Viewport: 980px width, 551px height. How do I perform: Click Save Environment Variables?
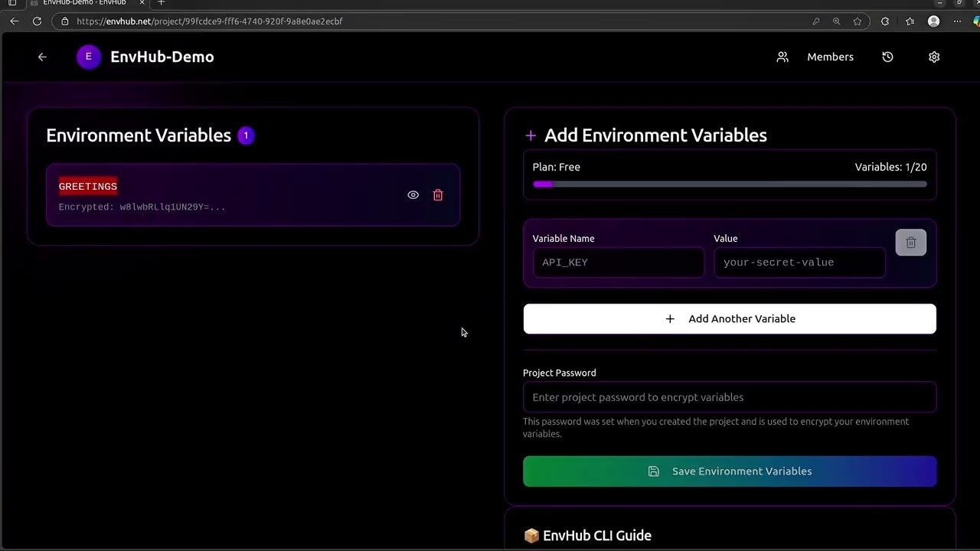coord(730,471)
